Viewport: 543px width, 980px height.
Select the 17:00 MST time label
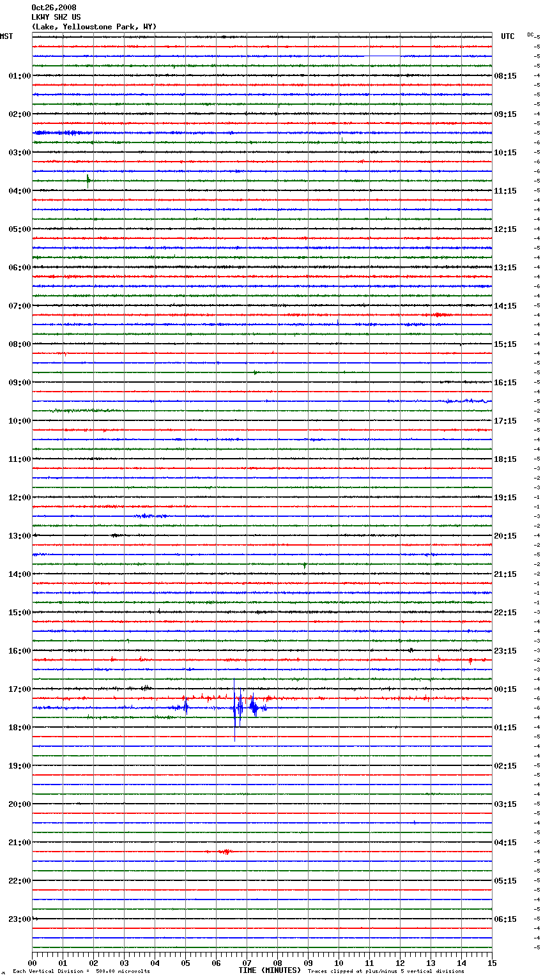pyautogui.click(x=19, y=689)
